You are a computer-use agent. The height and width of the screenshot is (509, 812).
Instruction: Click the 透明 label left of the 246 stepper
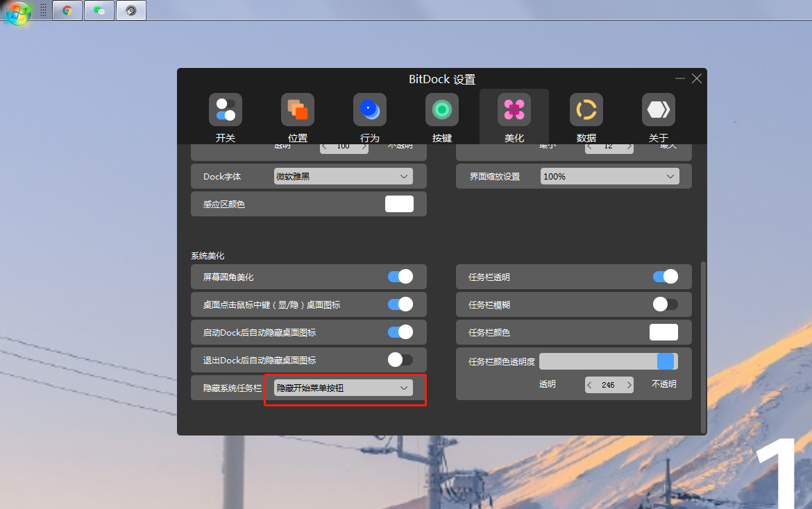[548, 383]
